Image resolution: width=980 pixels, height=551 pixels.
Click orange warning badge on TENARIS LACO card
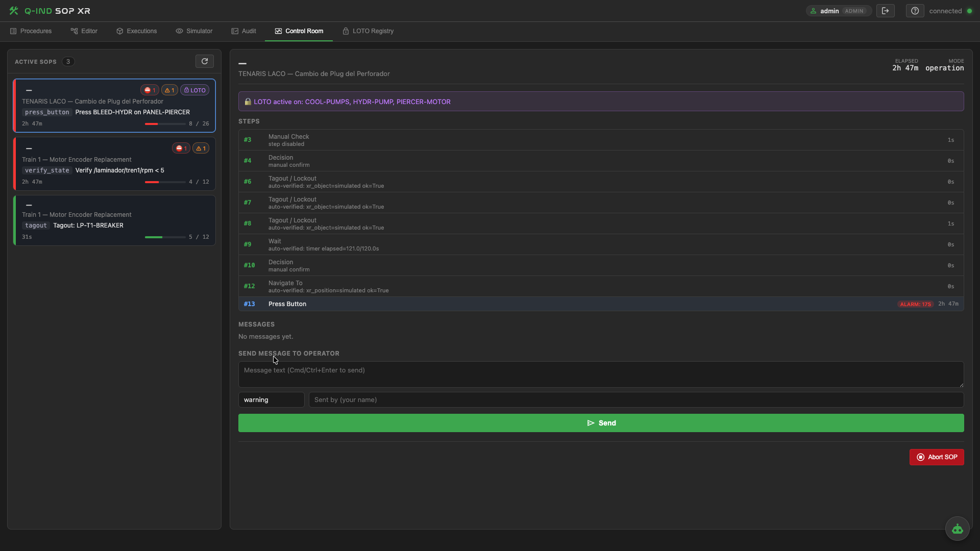pos(169,90)
